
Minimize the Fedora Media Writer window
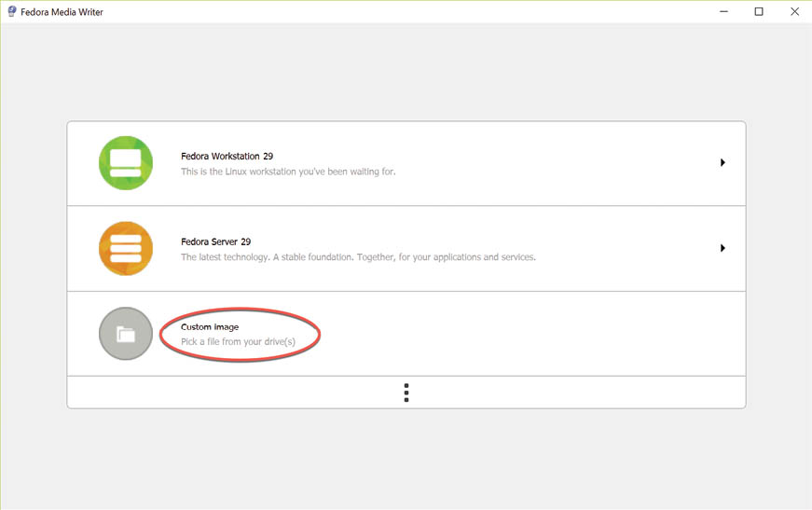pyautogui.click(x=724, y=11)
